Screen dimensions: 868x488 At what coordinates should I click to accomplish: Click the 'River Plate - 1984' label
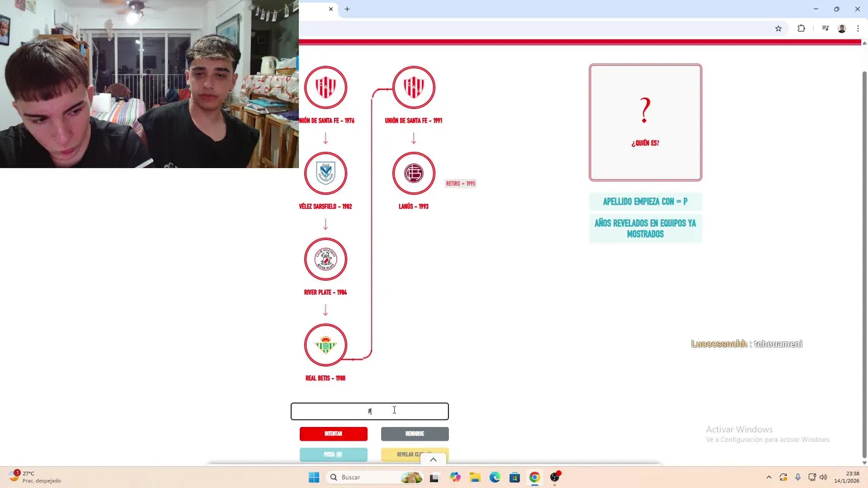click(325, 293)
